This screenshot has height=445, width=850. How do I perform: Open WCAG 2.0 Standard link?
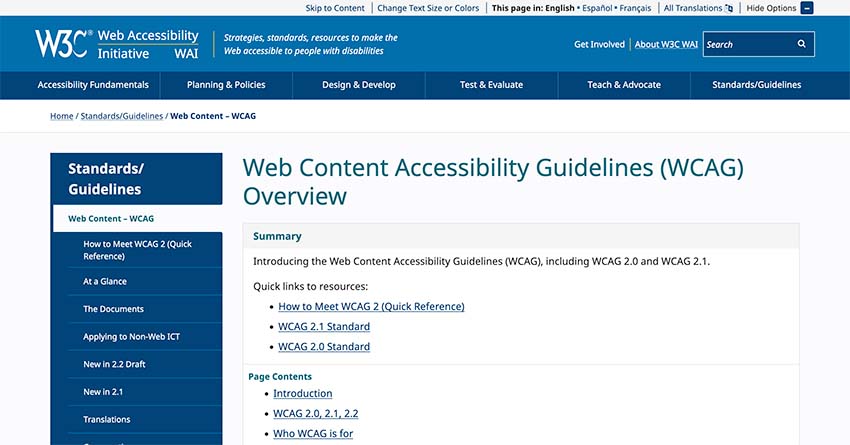point(324,346)
